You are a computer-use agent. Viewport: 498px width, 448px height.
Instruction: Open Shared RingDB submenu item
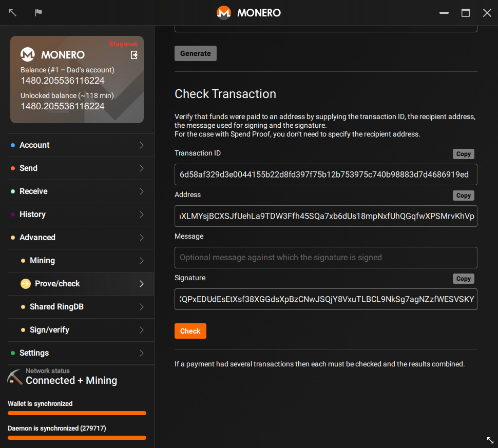(x=56, y=307)
